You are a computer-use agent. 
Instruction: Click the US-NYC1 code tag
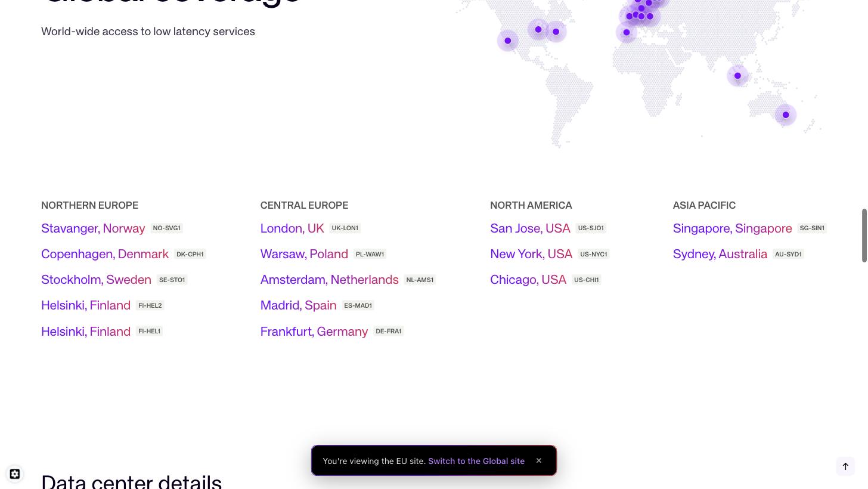tap(594, 254)
